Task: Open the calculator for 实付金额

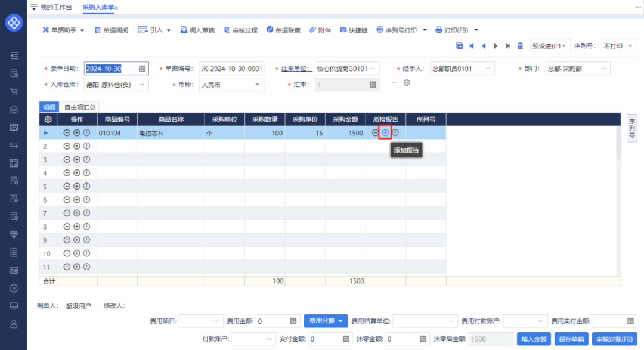Action: pos(346,339)
